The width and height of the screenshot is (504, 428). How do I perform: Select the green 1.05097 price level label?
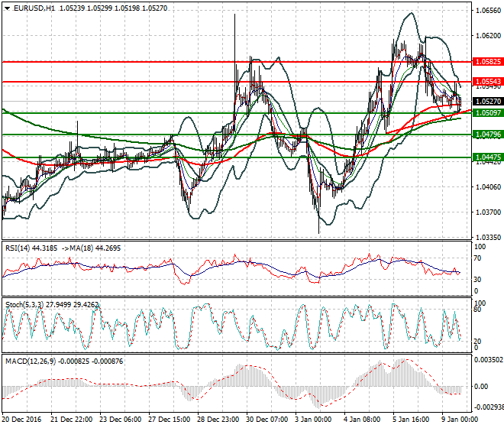(488, 113)
